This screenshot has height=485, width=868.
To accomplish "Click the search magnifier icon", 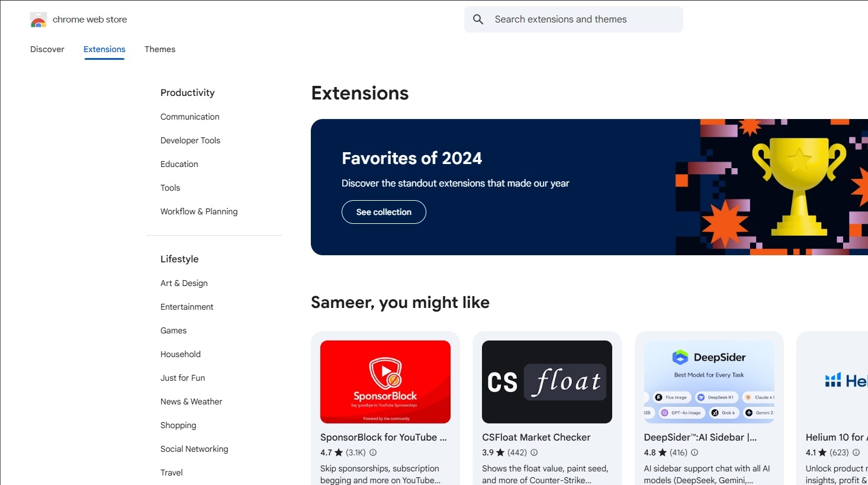I will coord(478,20).
